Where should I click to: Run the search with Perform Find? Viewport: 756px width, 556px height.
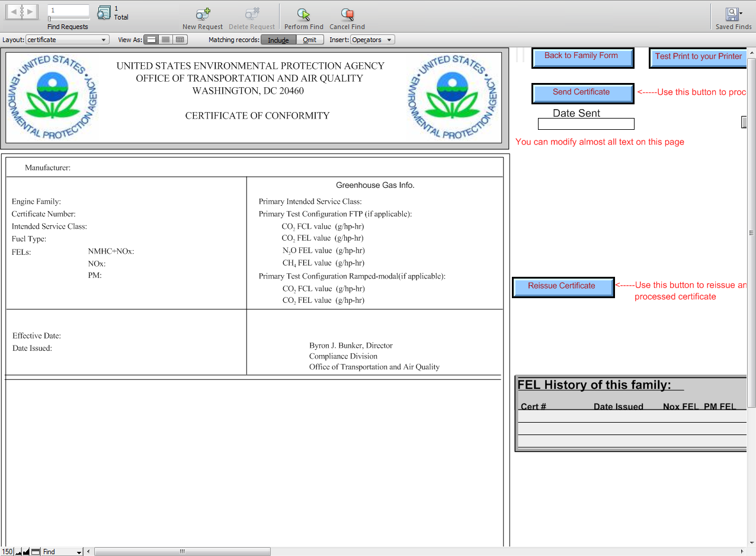pos(303,14)
